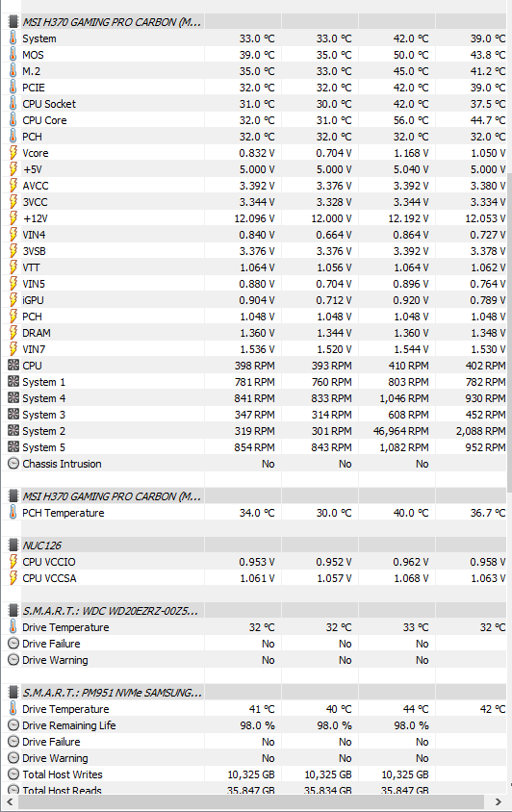Click the 0.962 V CPU VCCIO maximum
512x812 pixels.
(x=411, y=562)
